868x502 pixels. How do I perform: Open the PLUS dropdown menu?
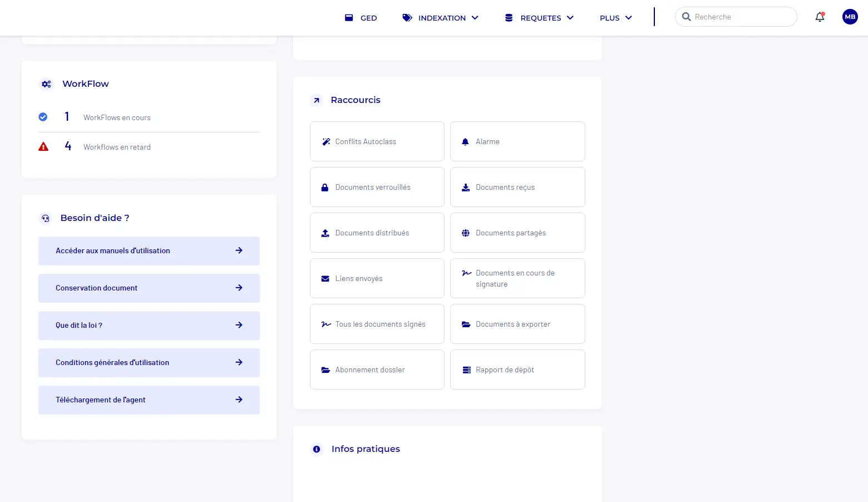615,17
